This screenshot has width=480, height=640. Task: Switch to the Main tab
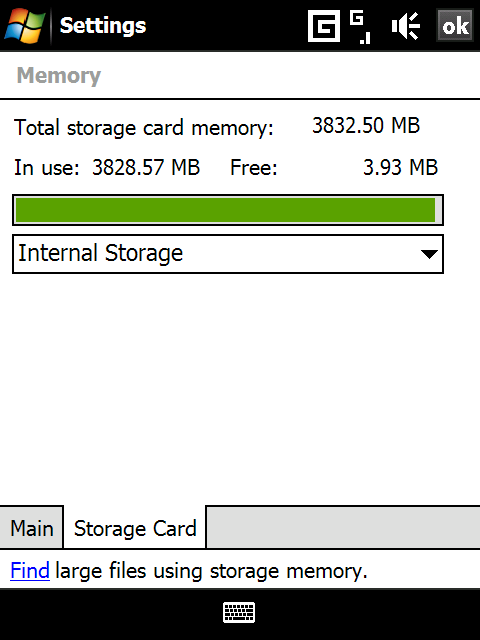(31, 527)
